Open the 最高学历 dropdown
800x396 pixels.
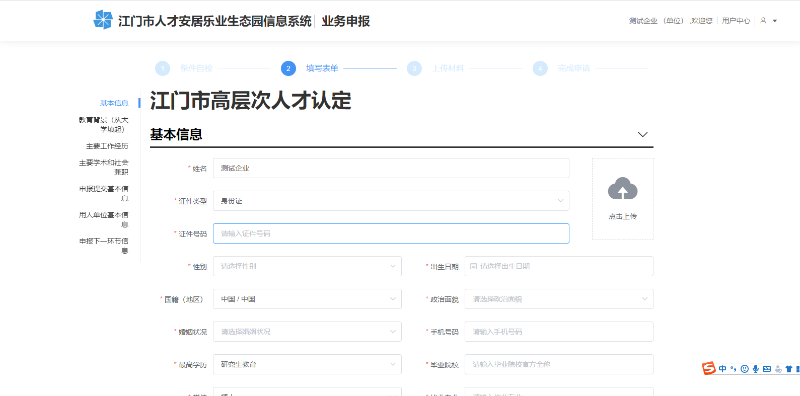(x=307, y=364)
